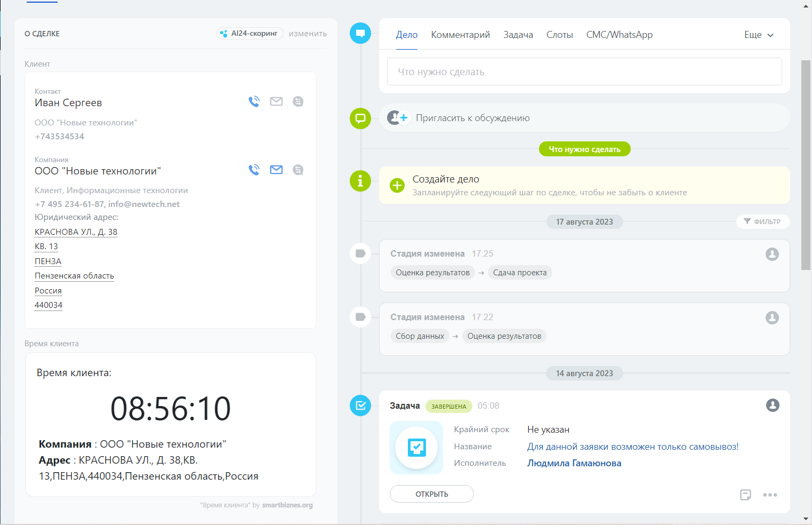
Task: Switch to the Комментарий tab
Action: (x=460, y=35)
